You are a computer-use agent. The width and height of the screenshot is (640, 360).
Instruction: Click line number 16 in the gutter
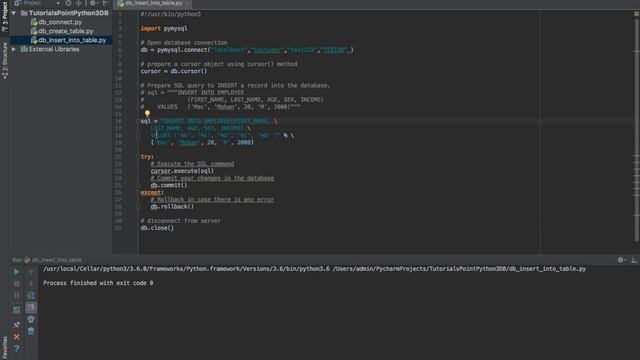click(x=118, y=121)
